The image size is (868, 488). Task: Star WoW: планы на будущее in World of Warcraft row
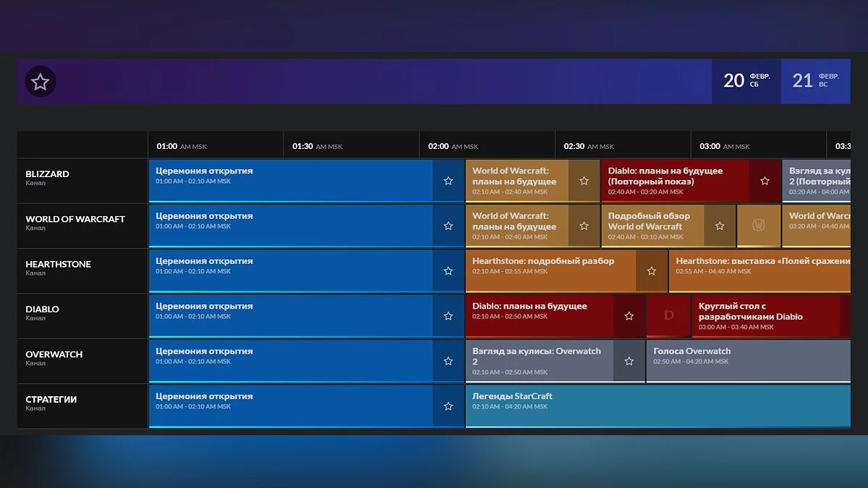[584, 226]
